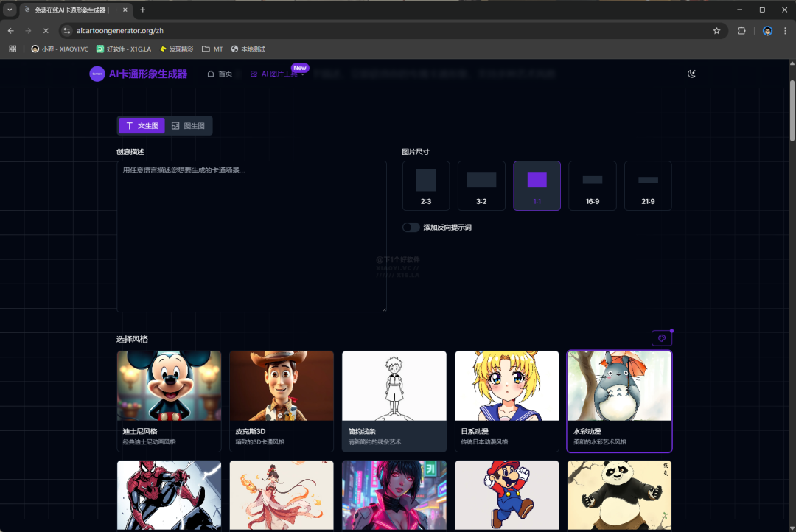Open the browser extensions puzzle icon
Screen dimensions: 796x532
pyautogui.click(x=741, y=31)
